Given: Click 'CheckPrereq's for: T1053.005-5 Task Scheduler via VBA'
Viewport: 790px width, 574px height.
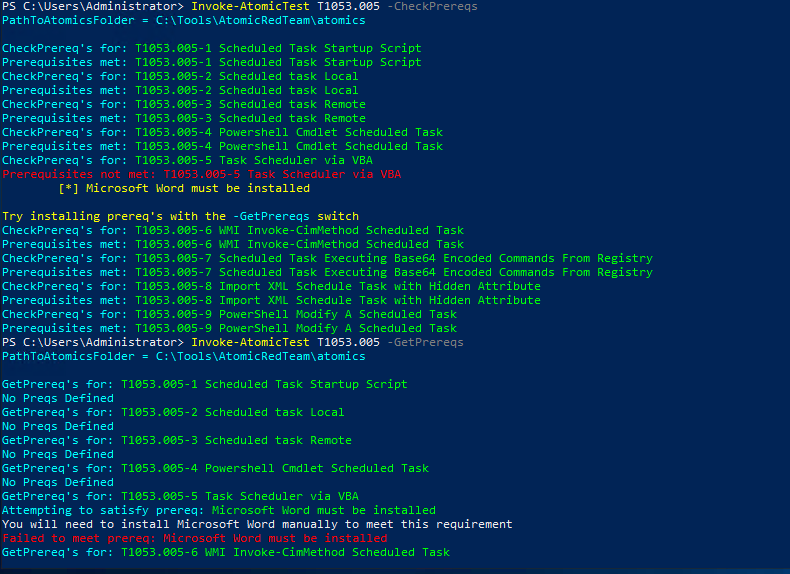Looking at the screenshot, I should pyautogui.click(x=187, y=161).
